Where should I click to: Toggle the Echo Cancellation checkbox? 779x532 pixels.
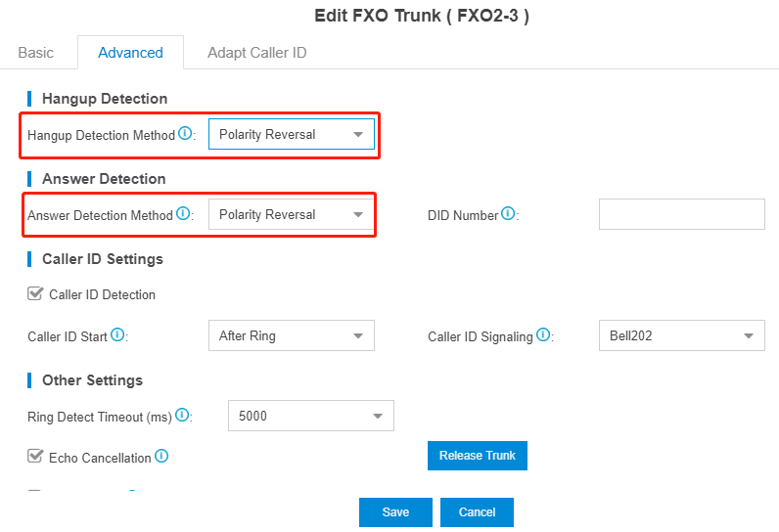[35, 456]
